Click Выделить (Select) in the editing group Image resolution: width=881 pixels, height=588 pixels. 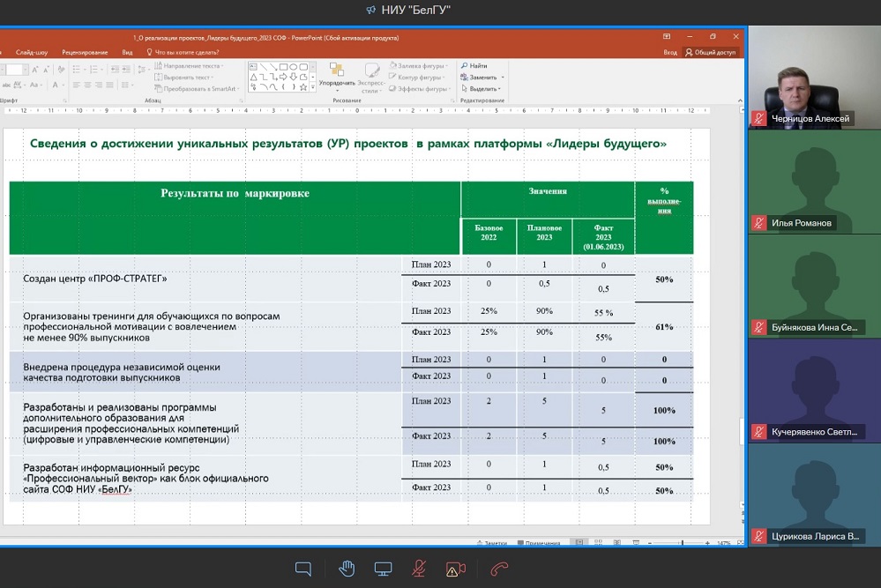tap(481, 89)
